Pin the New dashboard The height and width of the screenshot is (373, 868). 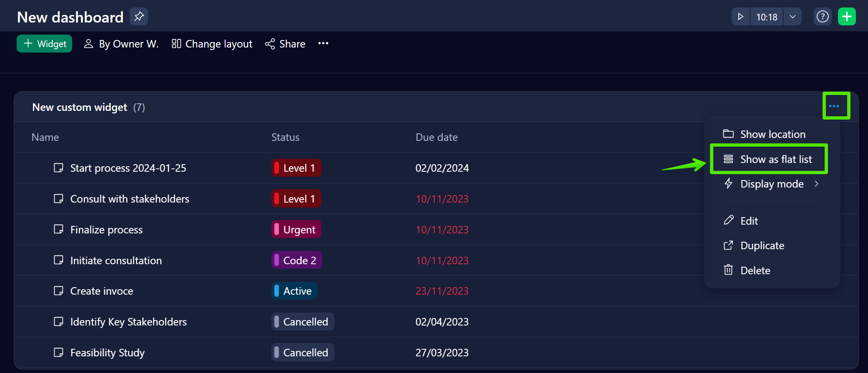tap(139, 17)
